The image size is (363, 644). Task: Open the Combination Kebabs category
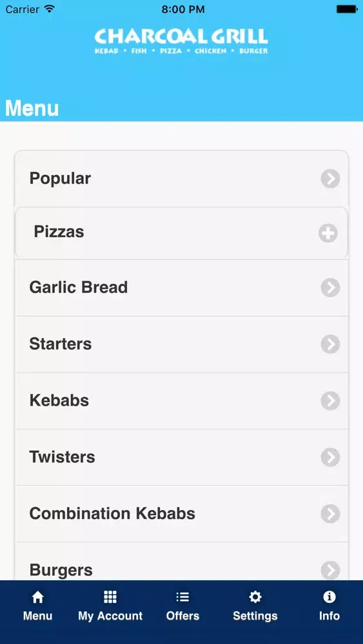tap(182, 514)
